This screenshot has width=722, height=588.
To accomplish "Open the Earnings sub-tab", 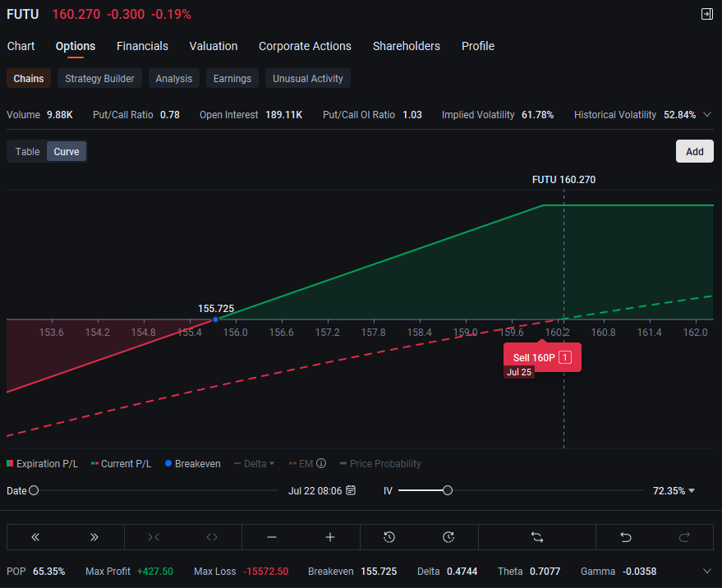I will tap(232, 78).
